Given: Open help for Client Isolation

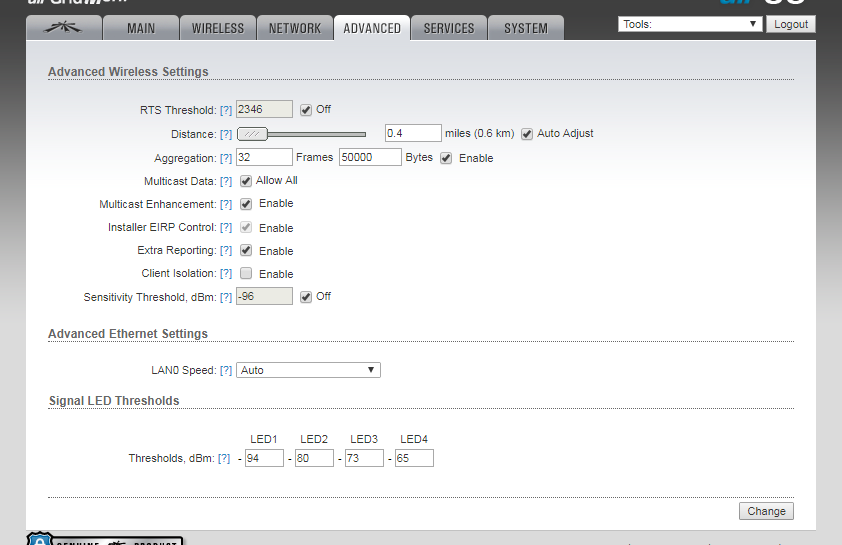Looking at the screenshot, I should click(226, 274).
